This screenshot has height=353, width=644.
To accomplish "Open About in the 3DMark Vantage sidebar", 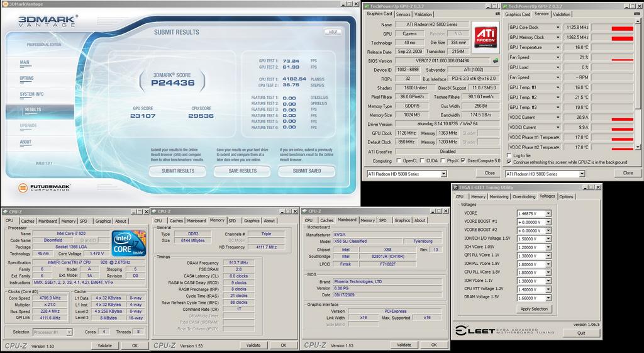I will click(25, 142).
